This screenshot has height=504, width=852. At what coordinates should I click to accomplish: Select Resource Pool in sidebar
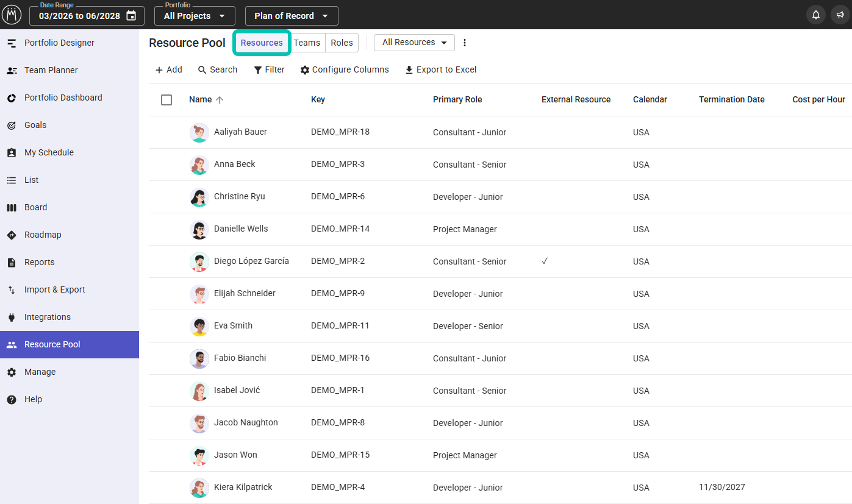70,344
